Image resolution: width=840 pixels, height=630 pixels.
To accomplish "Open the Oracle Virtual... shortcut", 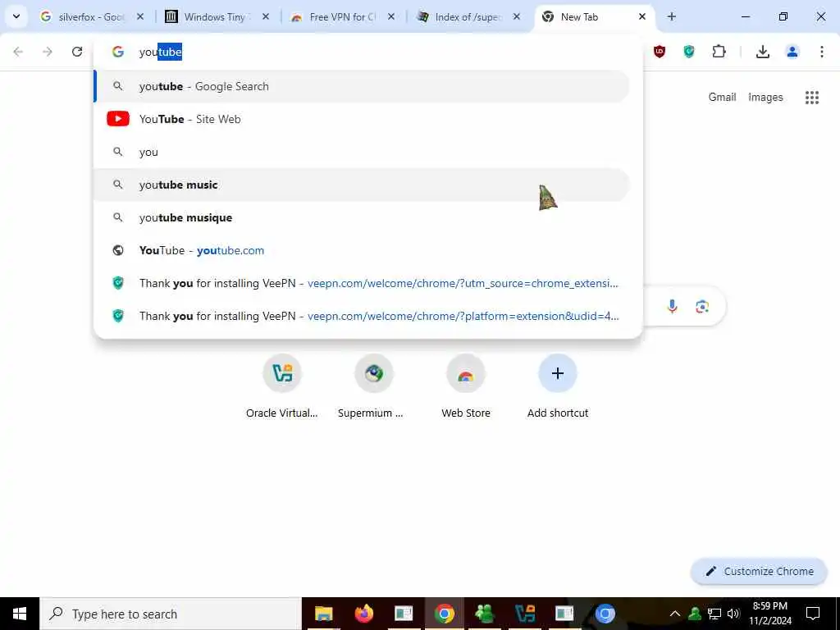I will pyautogui.click(x=282, y=387).
